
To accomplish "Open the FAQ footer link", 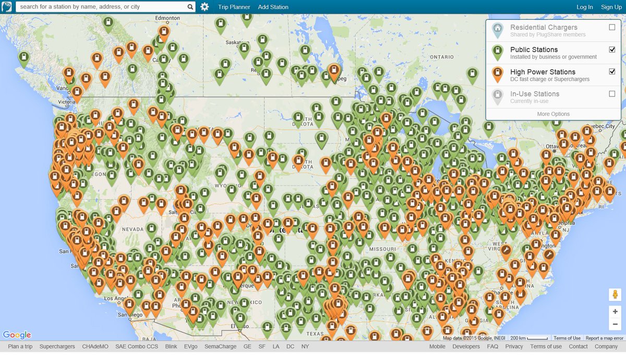I will 492,347.
